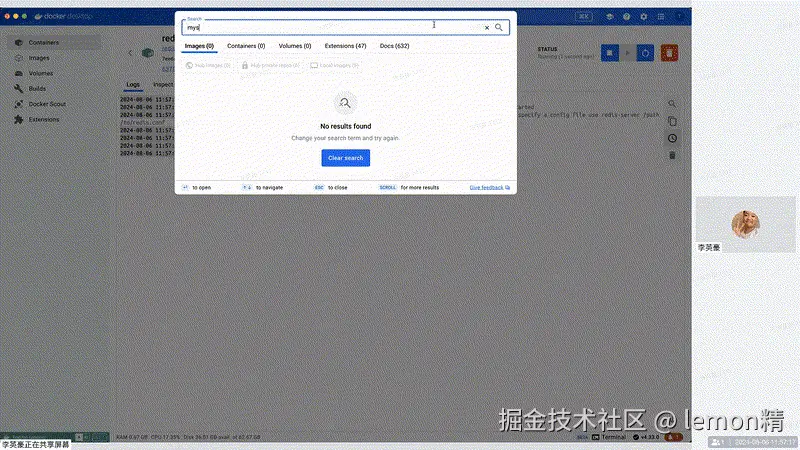Clear the search field with the X icon
The width and height of the screenshot is (800, 450).
(487, 28)
